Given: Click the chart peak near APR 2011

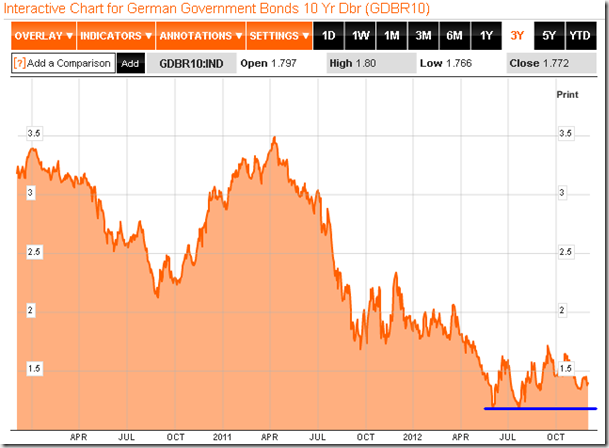Looking at the screenshot, I should 273,138.
